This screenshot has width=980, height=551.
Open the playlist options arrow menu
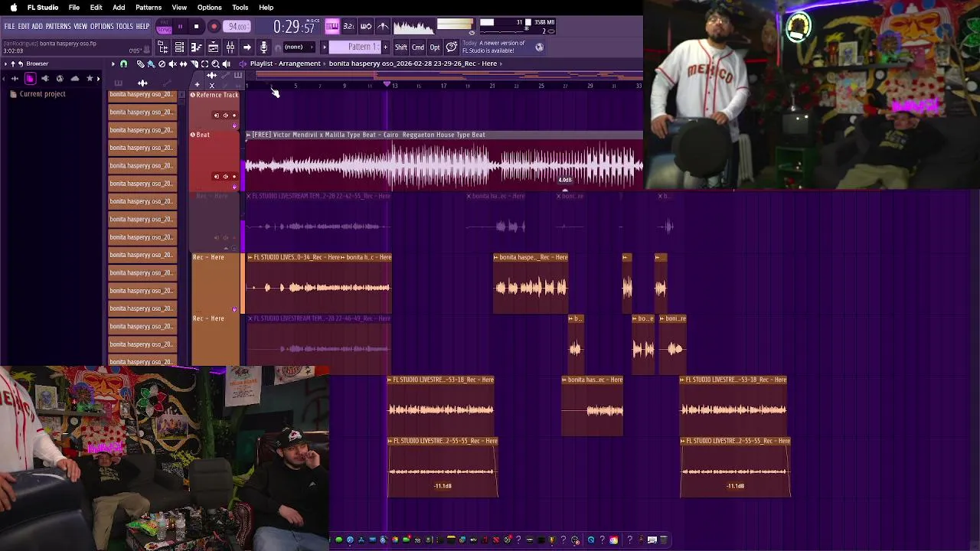pyautogui.click(x=113, y=64)
